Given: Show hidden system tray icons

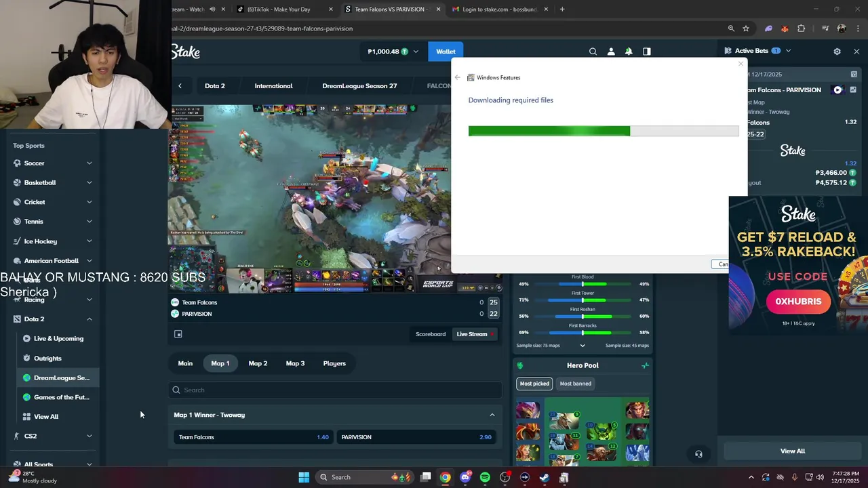Looking at the screenshot, I should pyautogui.click(x=751, y=477).
